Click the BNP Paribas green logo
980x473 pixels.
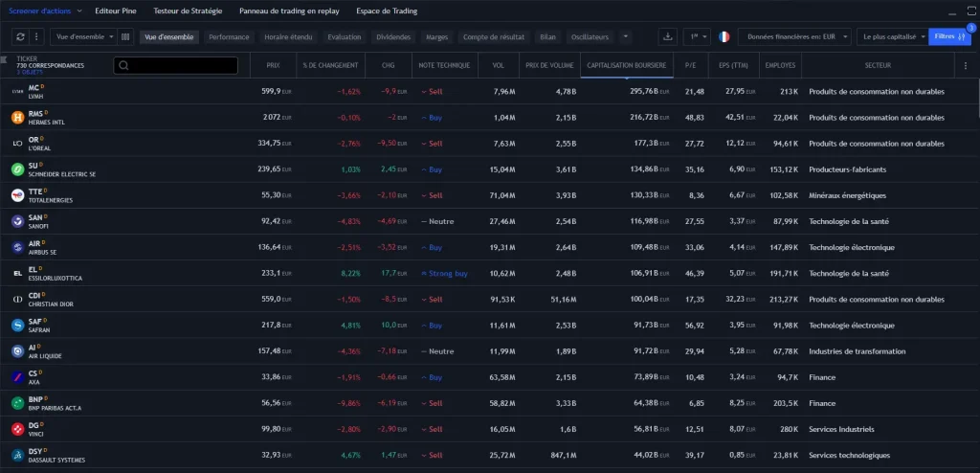tap(17, 403)
